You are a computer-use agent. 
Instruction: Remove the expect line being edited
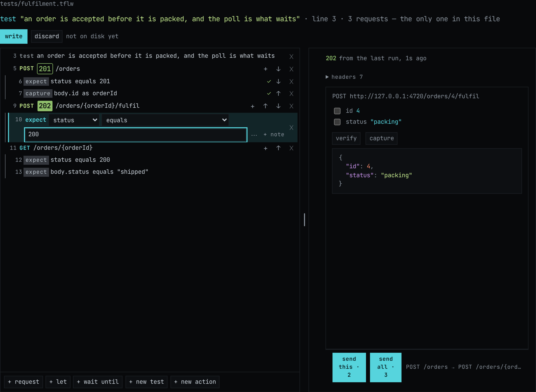tap(291, 128)
